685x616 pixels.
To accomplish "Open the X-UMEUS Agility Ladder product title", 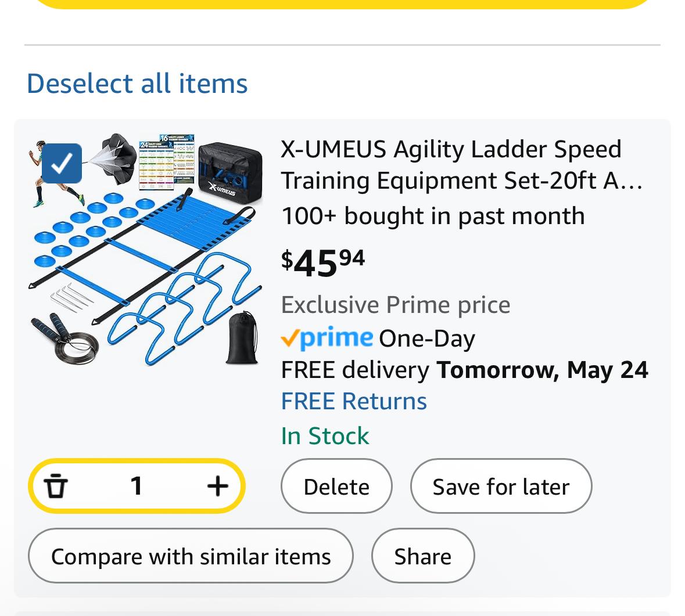I will (x=462, y=164).
